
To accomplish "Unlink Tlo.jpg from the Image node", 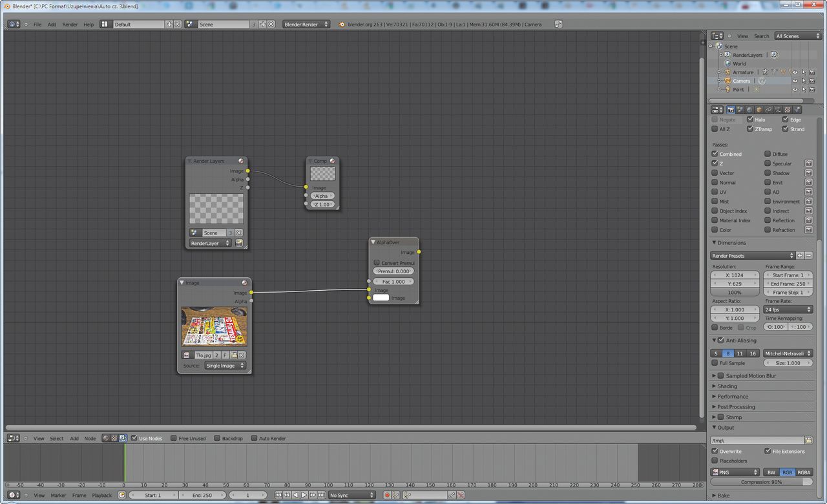I will (242, 355).
